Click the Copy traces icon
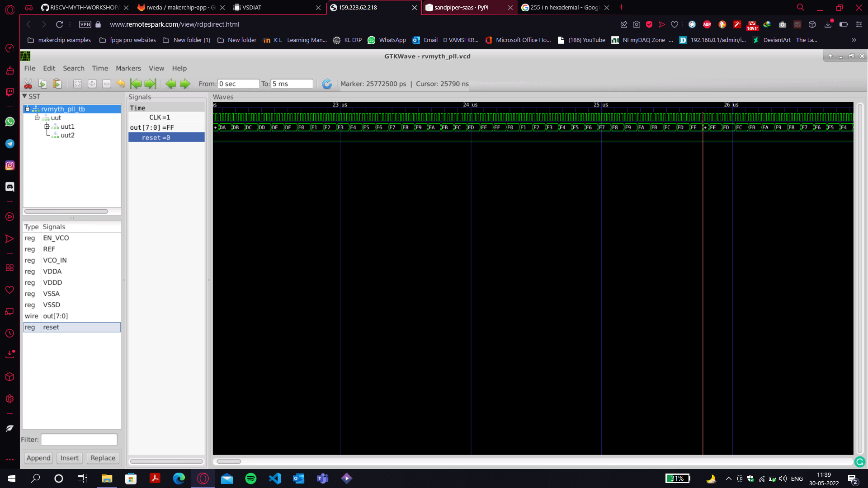The height and width of the screenshot is (488, 868). coord(42,84)
